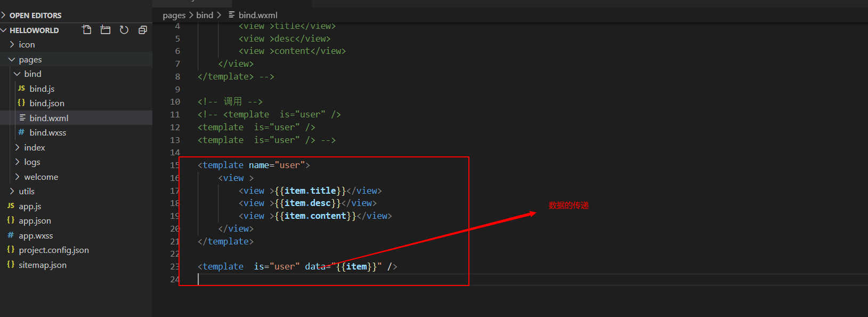
Task: Collapse all folders in explorer icon
Action: pyautogui.click(x=143, y=30)
